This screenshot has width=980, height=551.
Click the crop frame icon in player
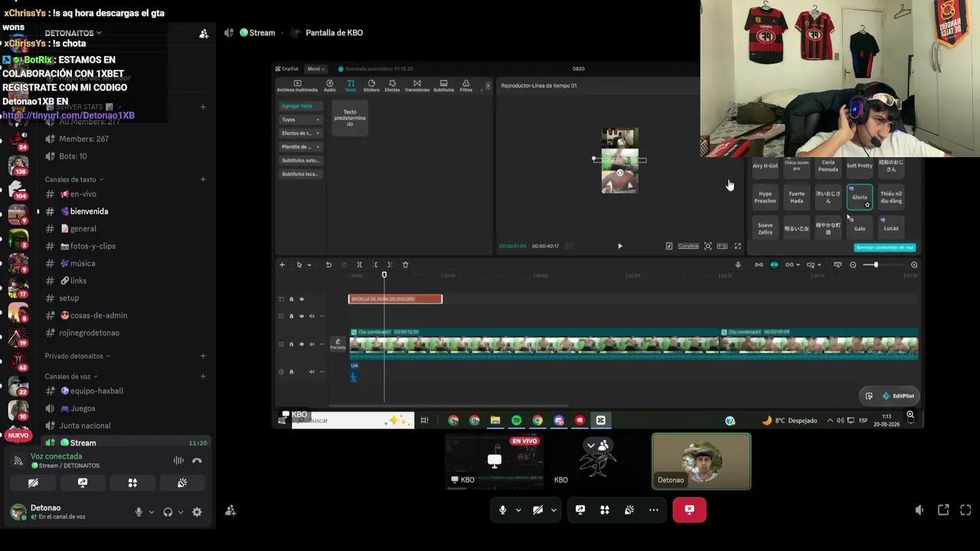point(708,246)
